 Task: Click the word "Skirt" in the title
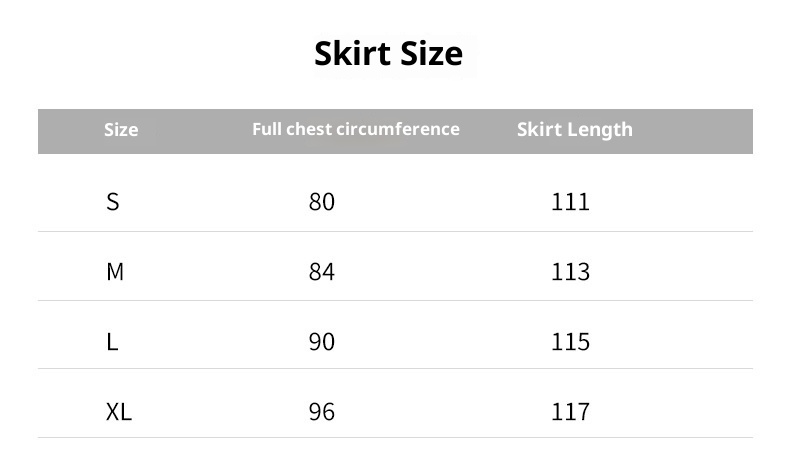point(352,53)
